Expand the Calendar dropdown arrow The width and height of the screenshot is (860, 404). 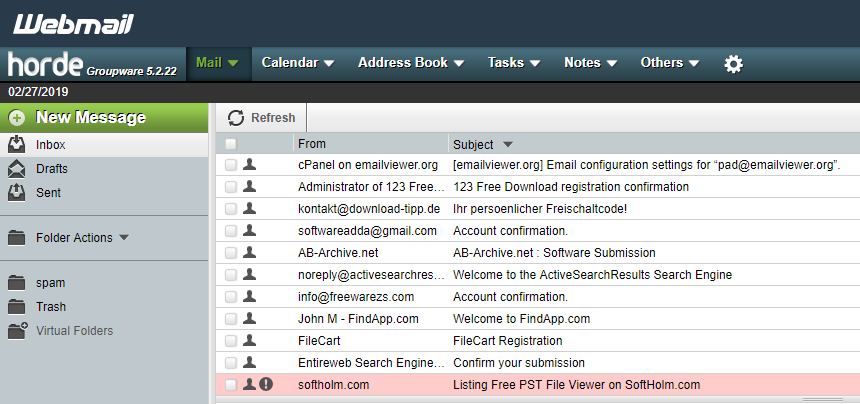329,64
